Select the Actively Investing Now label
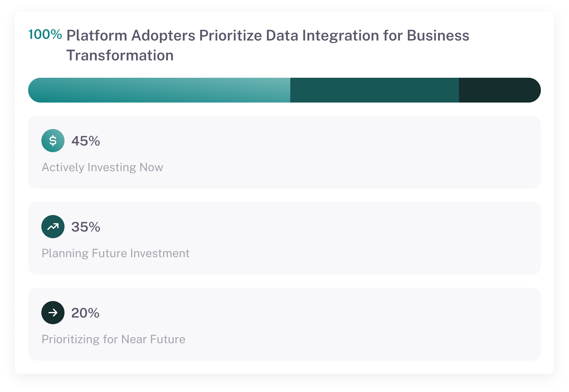569x392 pixels. pos(102,167)
